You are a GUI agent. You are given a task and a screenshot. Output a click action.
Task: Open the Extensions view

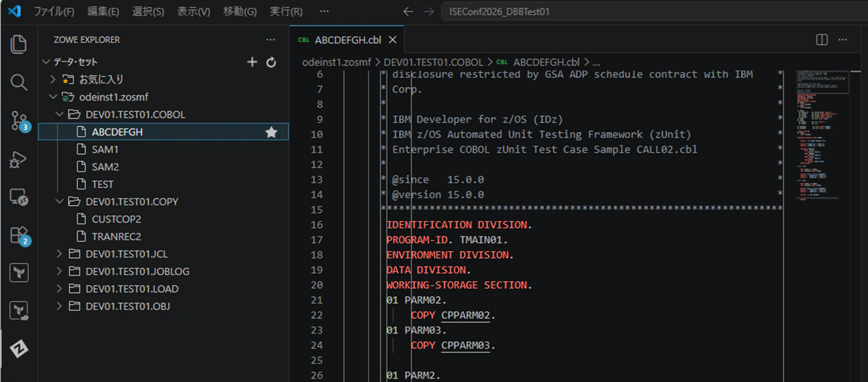click(20, 236)
